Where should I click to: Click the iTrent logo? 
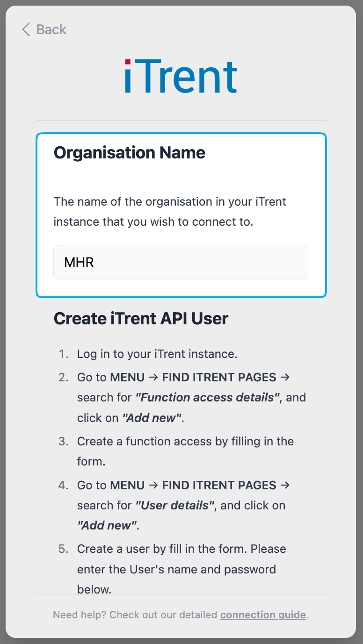(x=181, y=77)
